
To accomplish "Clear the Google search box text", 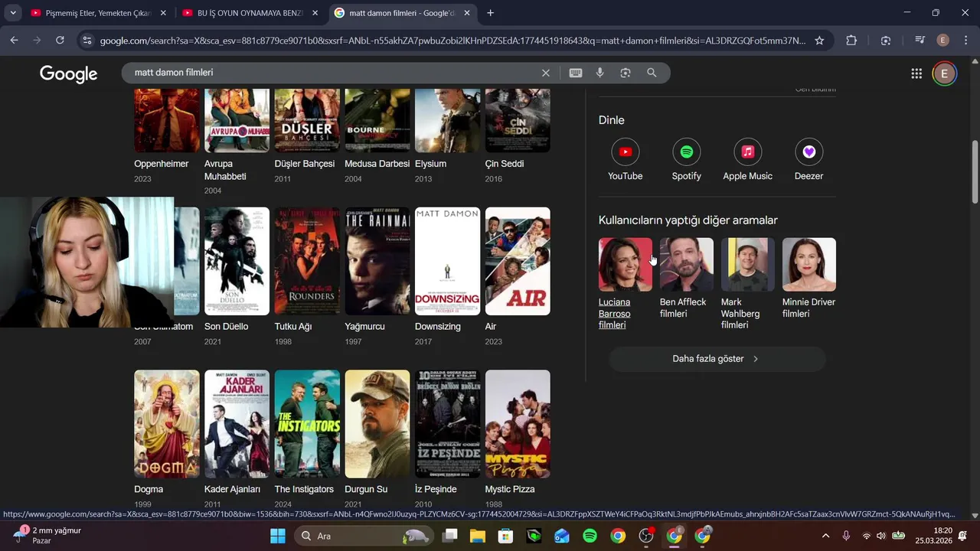I will pos(546,73).
